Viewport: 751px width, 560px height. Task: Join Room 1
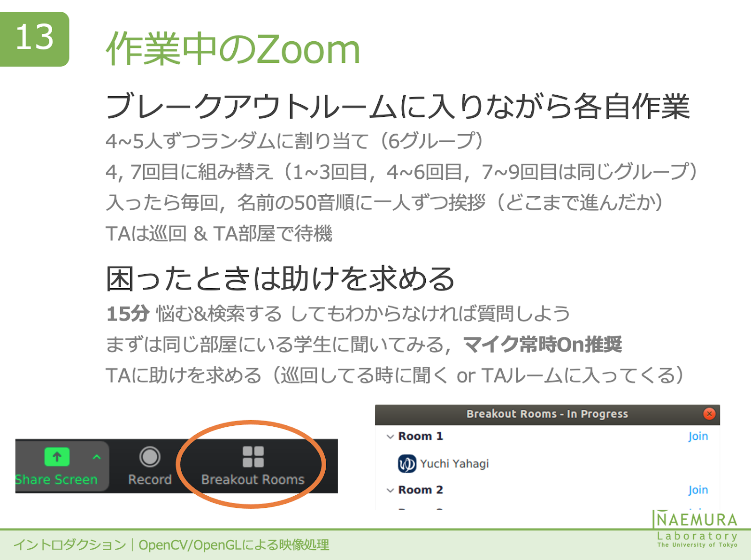tap(698, 436)
